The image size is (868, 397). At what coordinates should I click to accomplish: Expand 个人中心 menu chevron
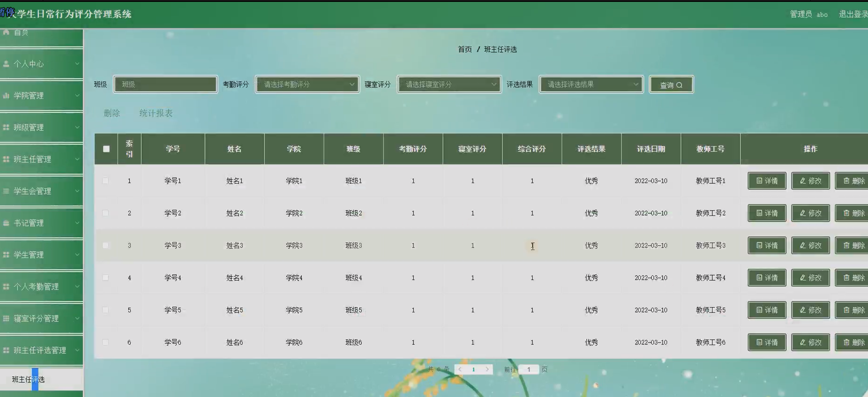tap(77, 63)
